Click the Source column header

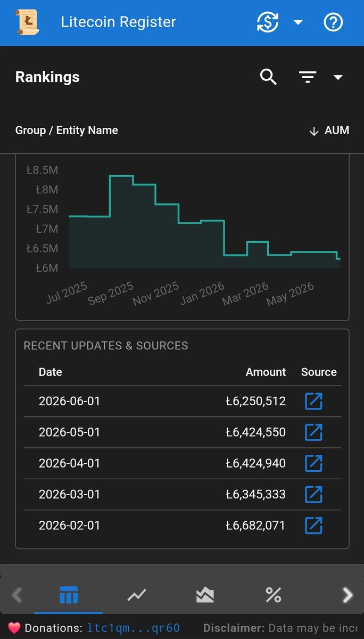click(319, 372)
